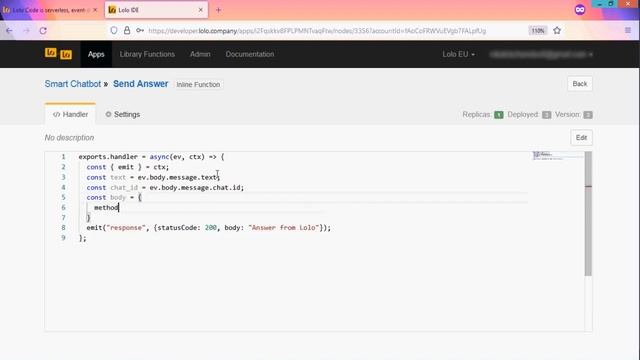640x360 pixels.
Task: Click line number 9 in gutter
Action: 63,238
